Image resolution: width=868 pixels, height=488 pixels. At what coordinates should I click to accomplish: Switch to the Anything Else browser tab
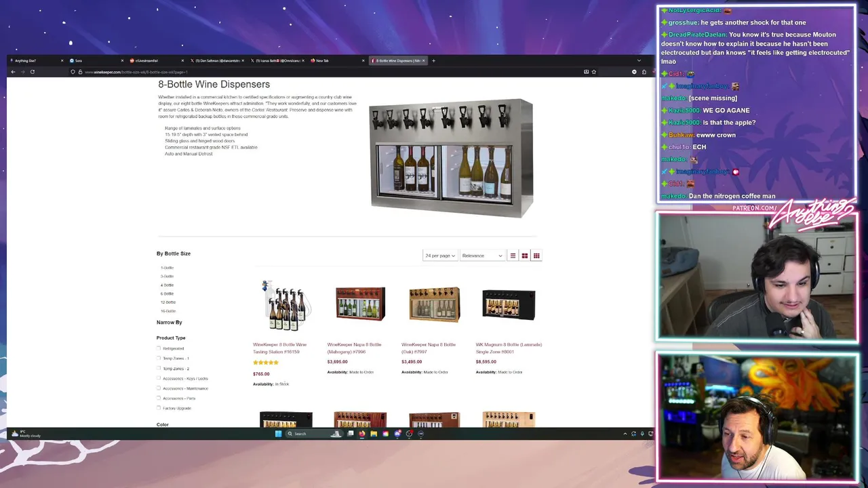tap(35, 60)
